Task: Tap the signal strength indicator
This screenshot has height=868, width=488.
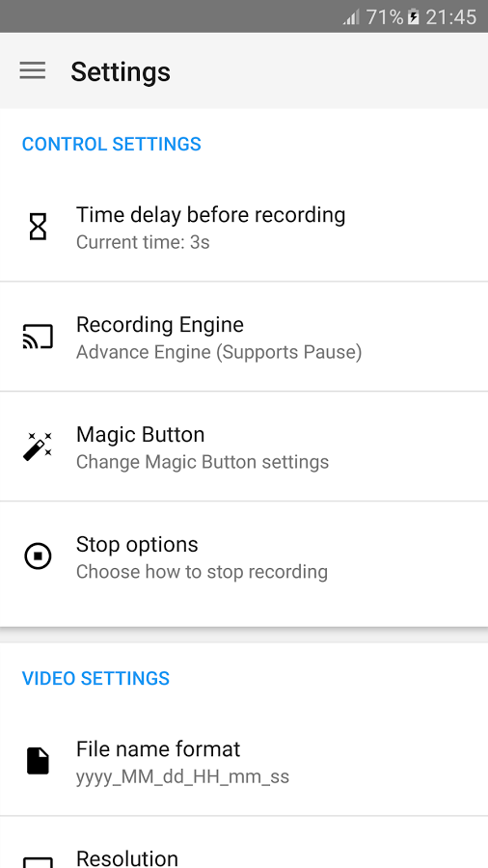Action: (351, 17)
